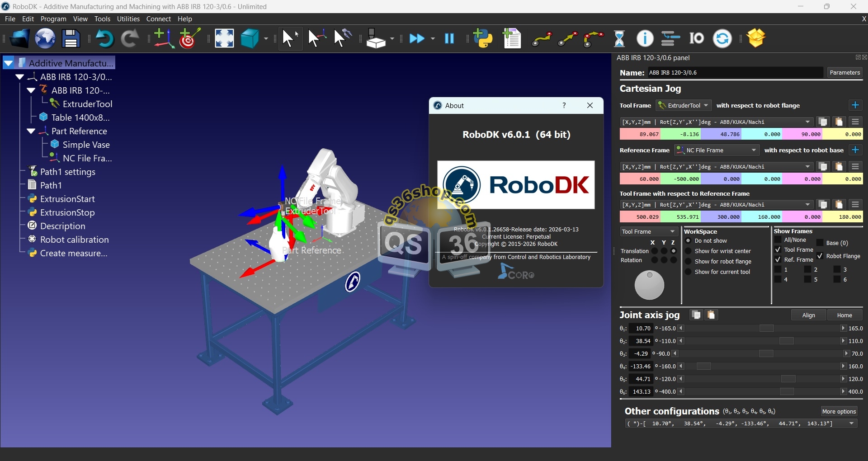The height and width of the screenshot is (461, 868).
Task: Click the Fast simulation double-arrow icon
Action: pos(417,38)
